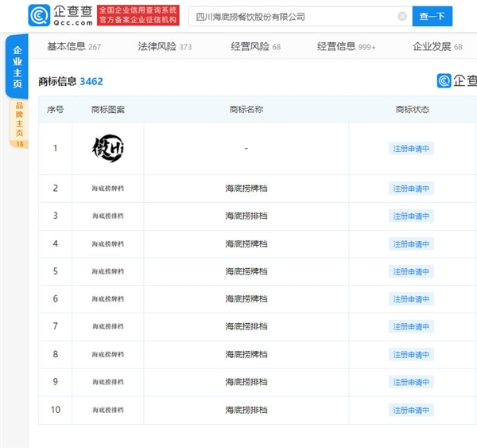Select trademark name 海底捞牌档 in row 2
This screenshot has width=477, height=448.
tap(246, 189)
